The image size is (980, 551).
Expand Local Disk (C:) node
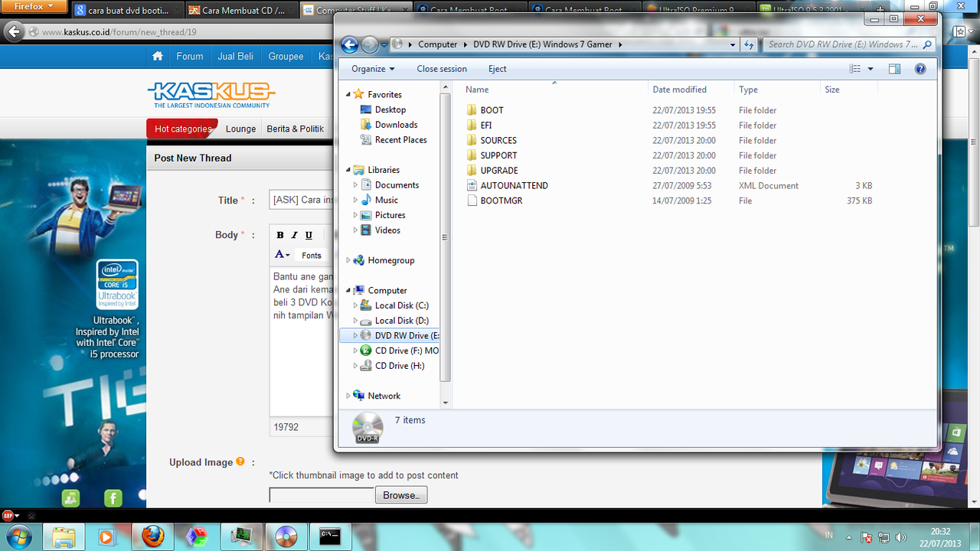click(355, 305)
